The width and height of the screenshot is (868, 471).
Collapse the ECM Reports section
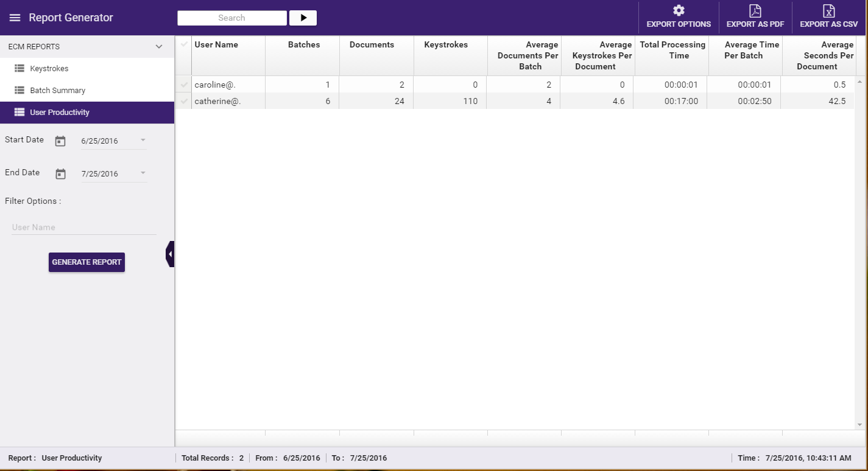[159, 47]
